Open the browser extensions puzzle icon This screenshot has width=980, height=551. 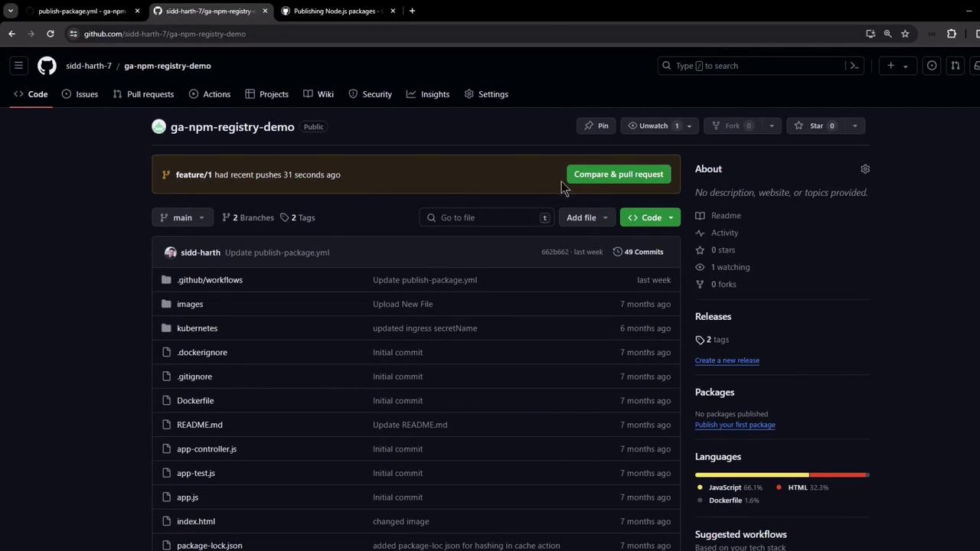coord(952,34)
